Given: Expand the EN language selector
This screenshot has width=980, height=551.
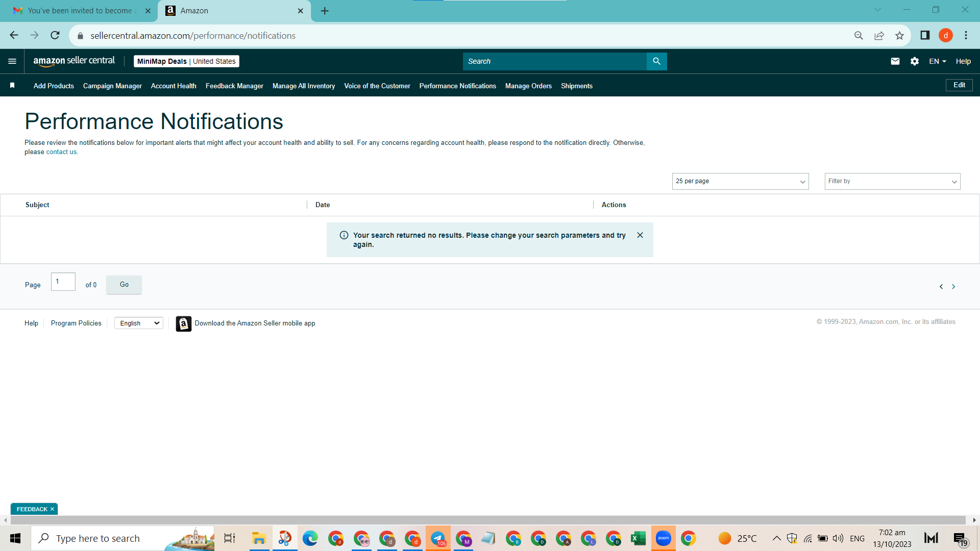Looking at the screenshot, I should (x=938, y=61).
